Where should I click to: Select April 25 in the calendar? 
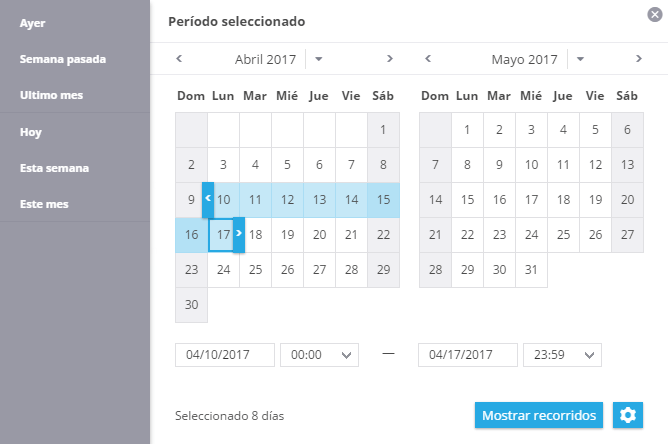coord(256,270)
